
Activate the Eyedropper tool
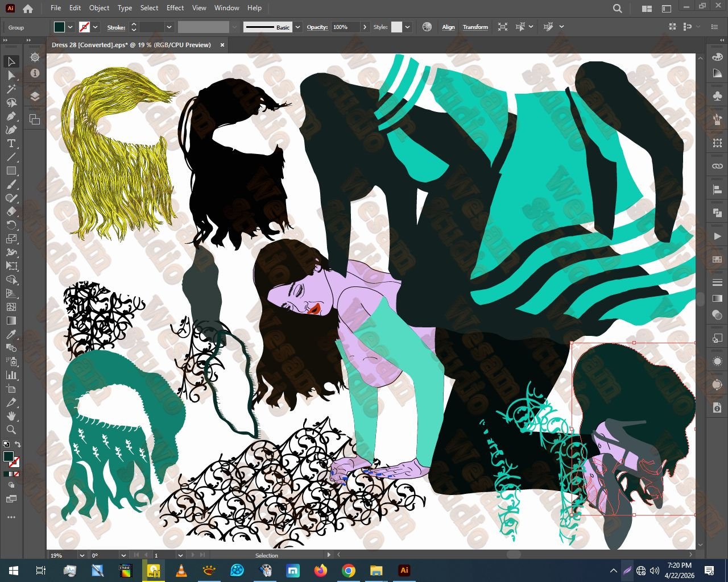tap(11, 334)
